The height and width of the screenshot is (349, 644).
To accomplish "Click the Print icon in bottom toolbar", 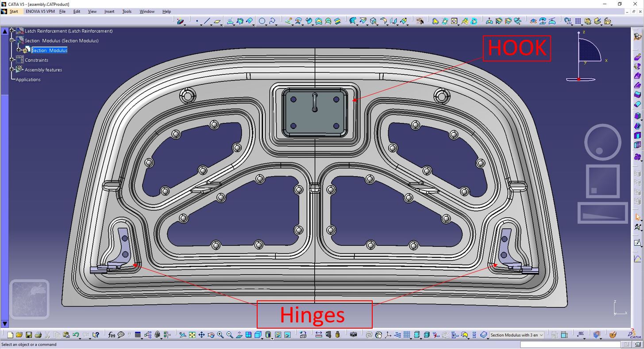I will coord(38,335).
